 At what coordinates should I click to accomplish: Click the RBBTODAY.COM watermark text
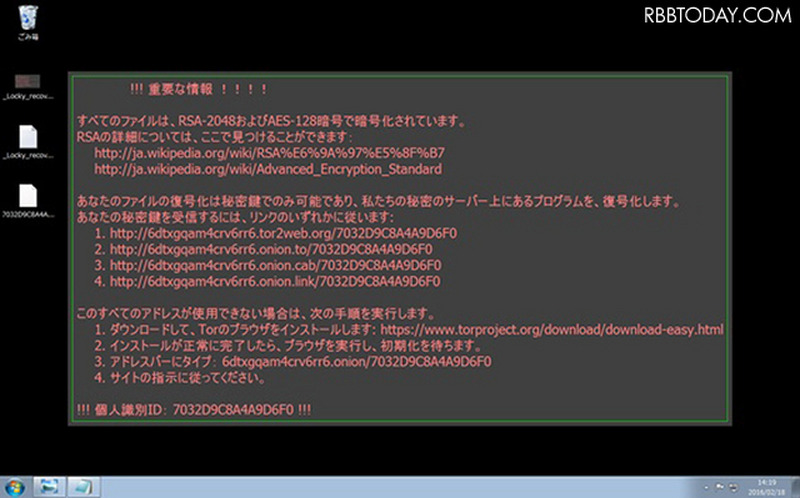715,15
